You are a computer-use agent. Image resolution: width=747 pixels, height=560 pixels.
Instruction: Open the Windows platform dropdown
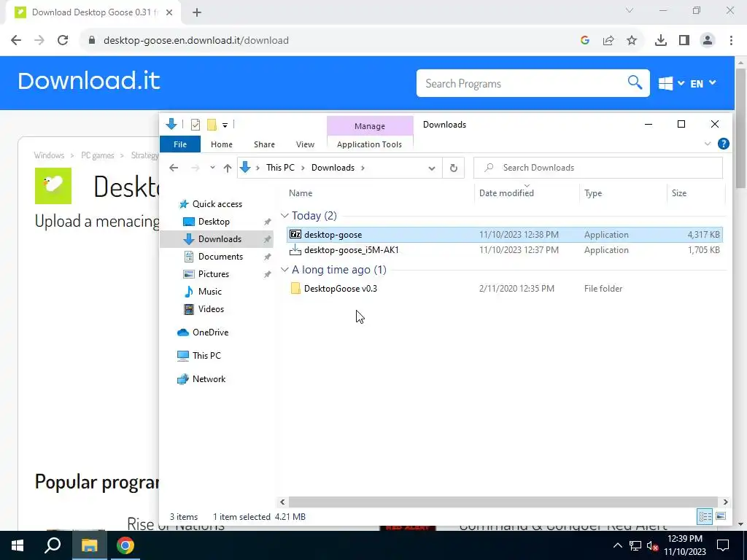click(671, 83)
